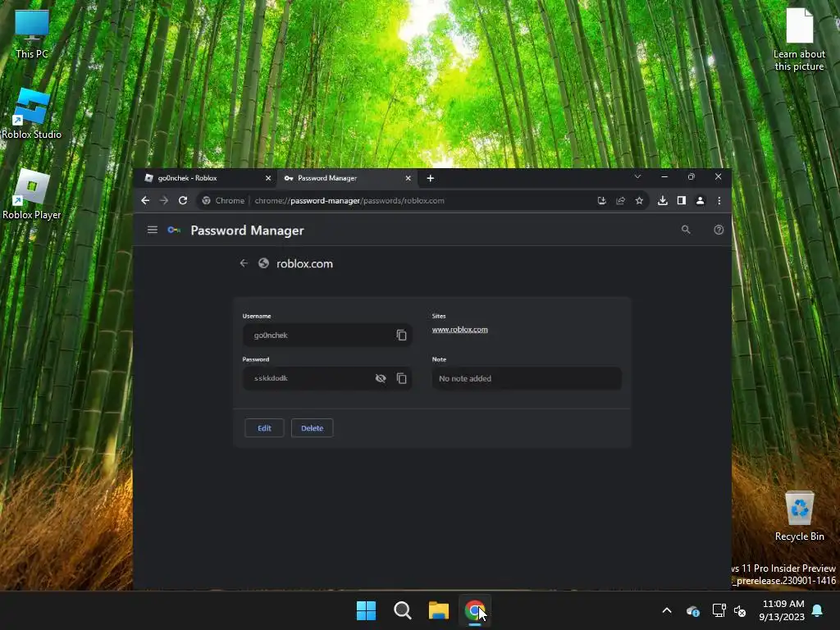Open the Password Manager hamburger menu
Screen dimensions: 840x630
click(x=152, y=230)
